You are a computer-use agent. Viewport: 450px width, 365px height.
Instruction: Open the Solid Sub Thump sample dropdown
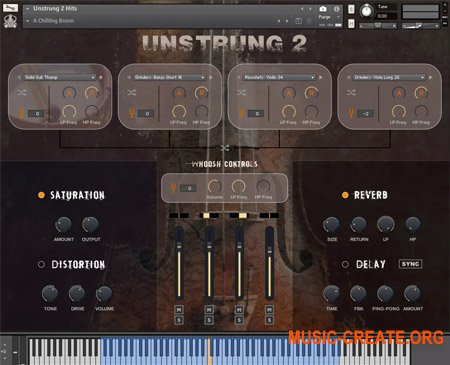point(60,77)
